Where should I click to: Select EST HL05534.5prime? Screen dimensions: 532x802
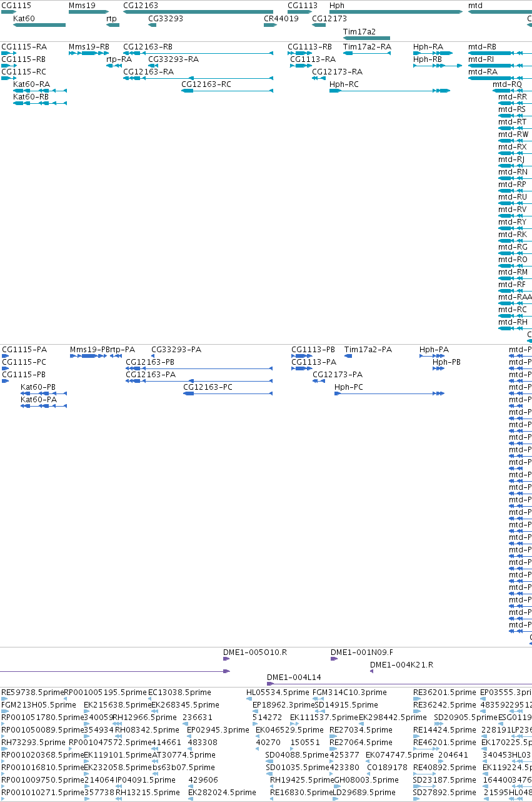tap(278, 693)
